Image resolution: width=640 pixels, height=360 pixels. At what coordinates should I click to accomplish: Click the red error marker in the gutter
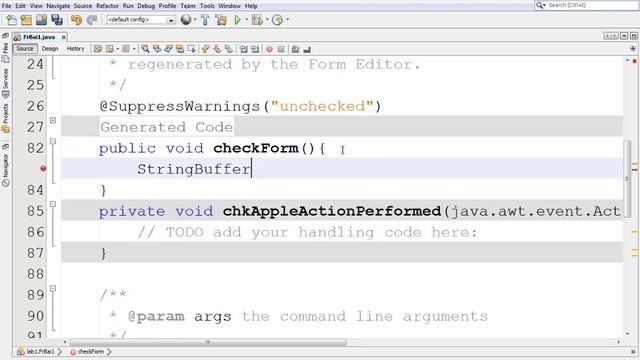(x=43, y=169)
